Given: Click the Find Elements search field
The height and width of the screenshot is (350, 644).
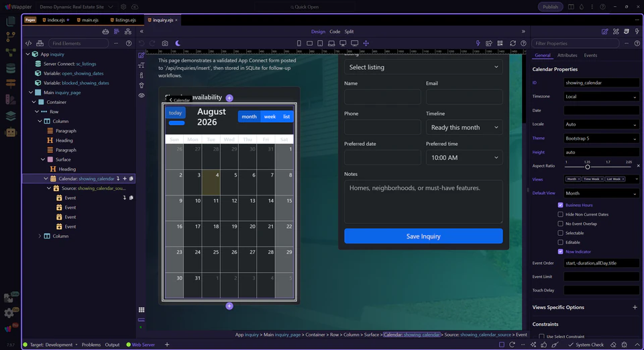Looking at the screenshot, I should [x=78, y=43].
